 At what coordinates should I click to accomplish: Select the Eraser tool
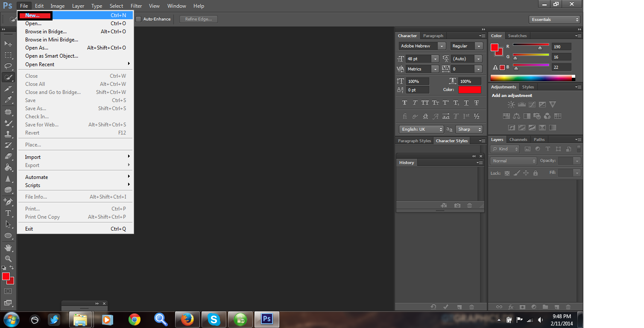tap(8, 156)
